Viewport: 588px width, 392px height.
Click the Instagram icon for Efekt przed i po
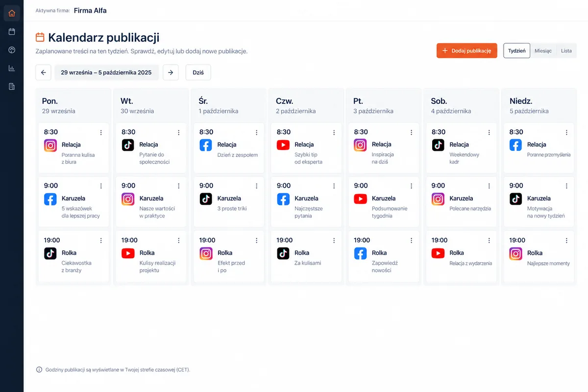click(206, 253)
